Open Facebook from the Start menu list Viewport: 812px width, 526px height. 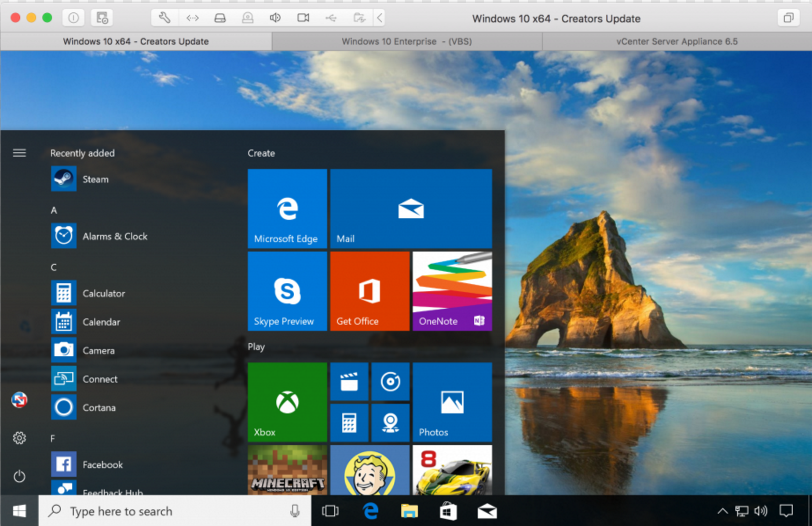point(102,464)
